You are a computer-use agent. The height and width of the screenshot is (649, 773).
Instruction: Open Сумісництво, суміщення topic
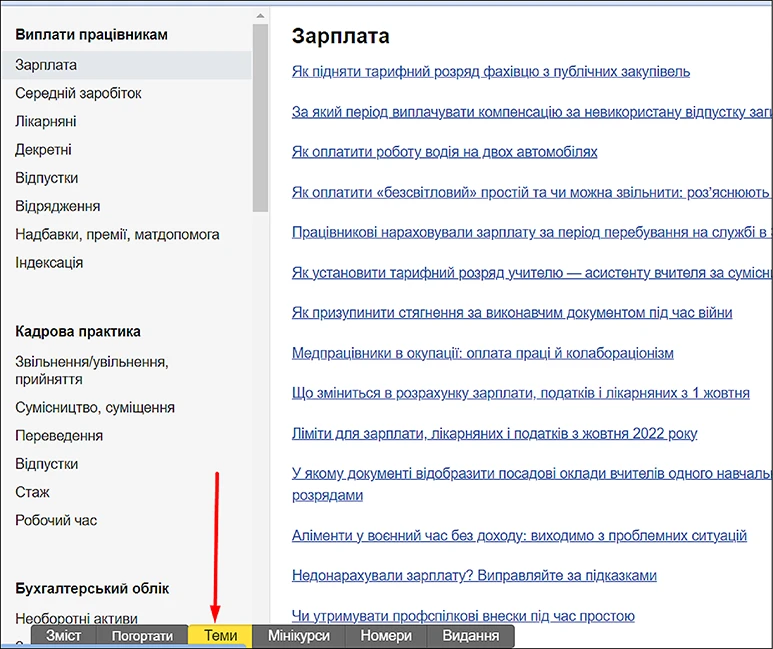click(x=95, y=407)
